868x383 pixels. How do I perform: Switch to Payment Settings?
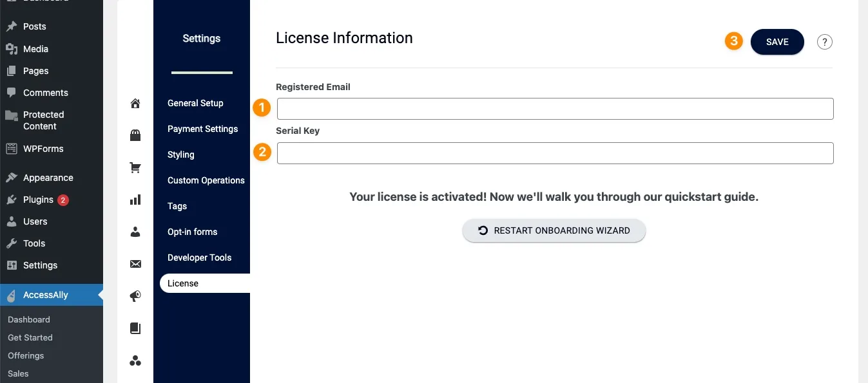[x=202, y=129]
